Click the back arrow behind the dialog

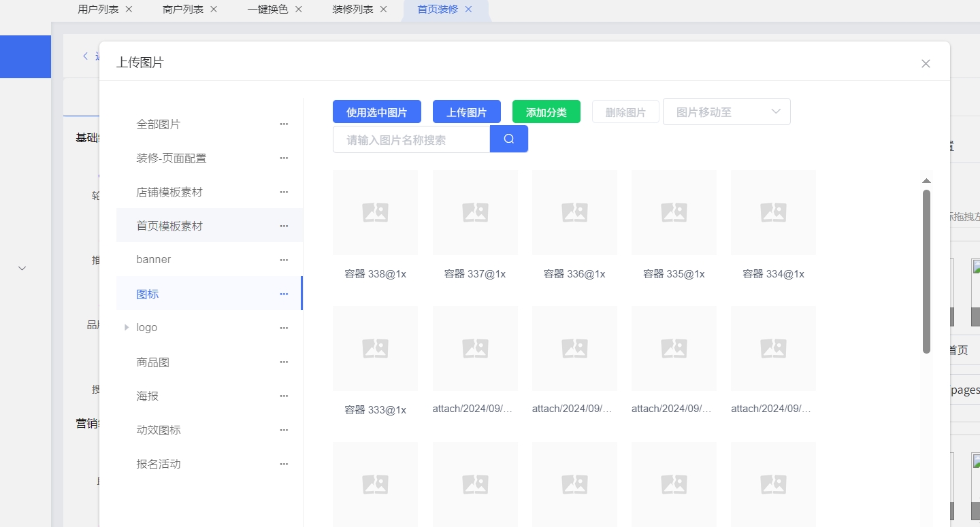click(85, 56)
